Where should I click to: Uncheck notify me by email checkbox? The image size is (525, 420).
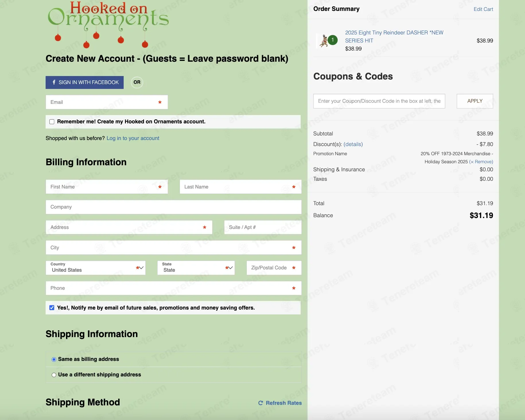(52, 308)
